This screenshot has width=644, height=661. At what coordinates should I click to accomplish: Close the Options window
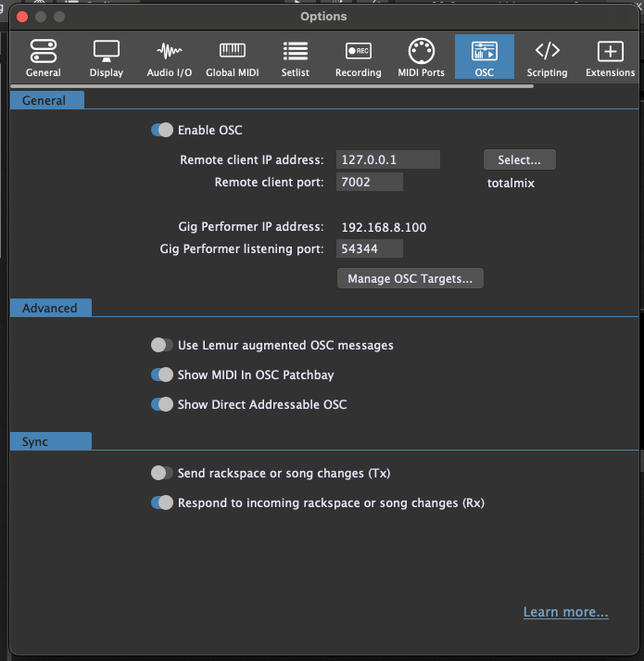click(22, 17)
